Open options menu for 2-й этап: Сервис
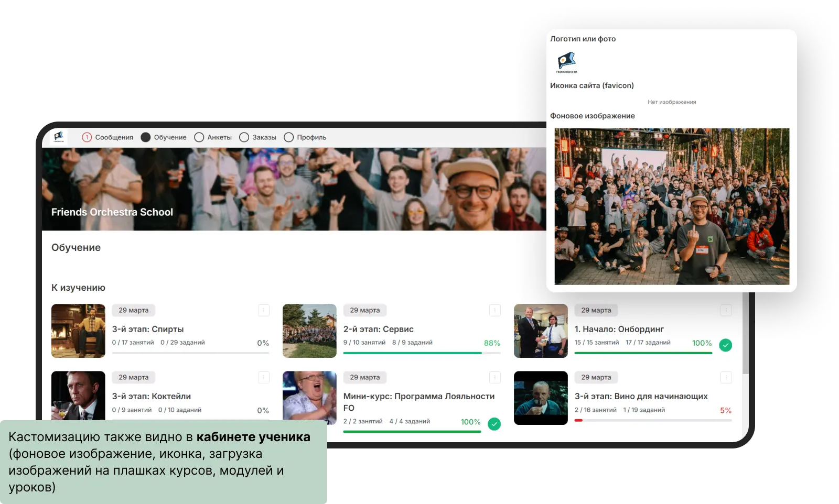Screen dimensions: 839x504 click(494, 310)
